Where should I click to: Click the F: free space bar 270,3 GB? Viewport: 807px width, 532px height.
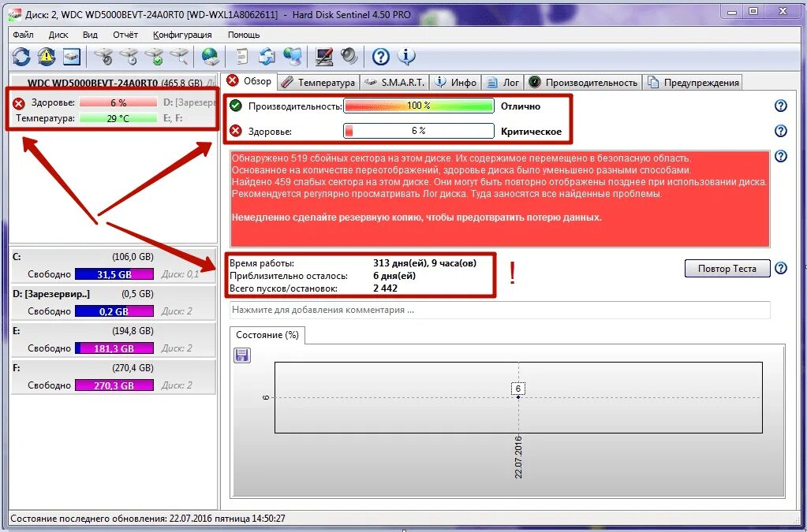click(114, 385)
